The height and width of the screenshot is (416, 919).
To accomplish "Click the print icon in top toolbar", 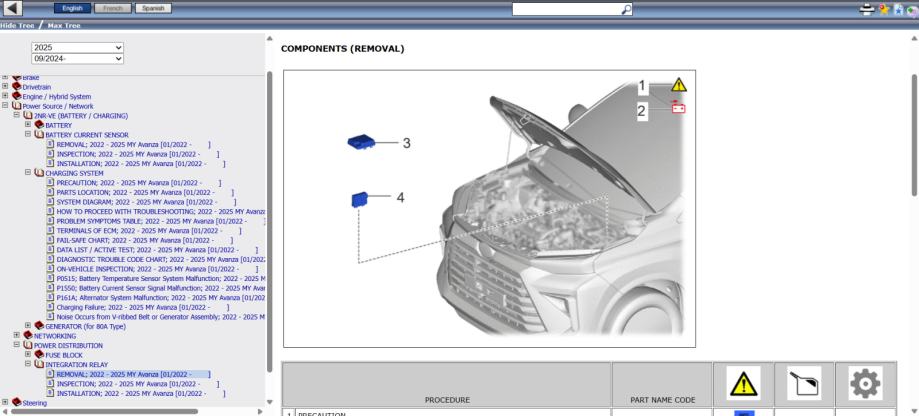I will point(867,9).
